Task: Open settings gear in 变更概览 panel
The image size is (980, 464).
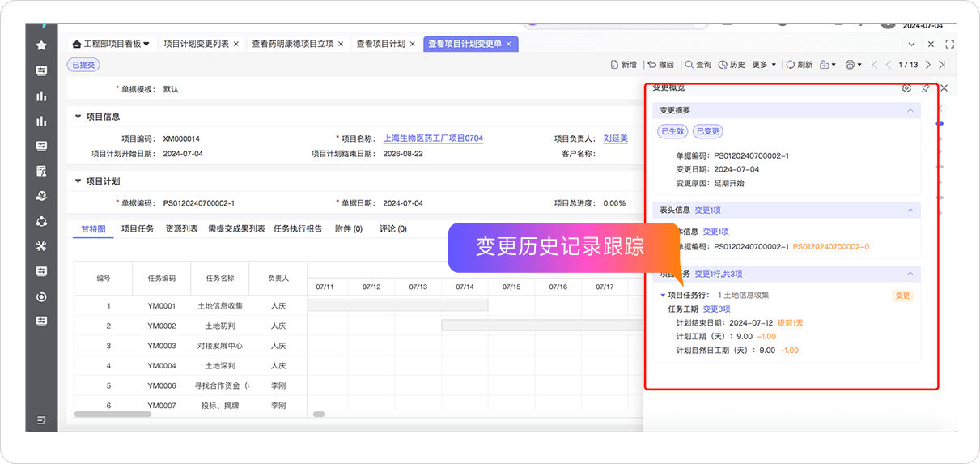Action: coord(906,88)
